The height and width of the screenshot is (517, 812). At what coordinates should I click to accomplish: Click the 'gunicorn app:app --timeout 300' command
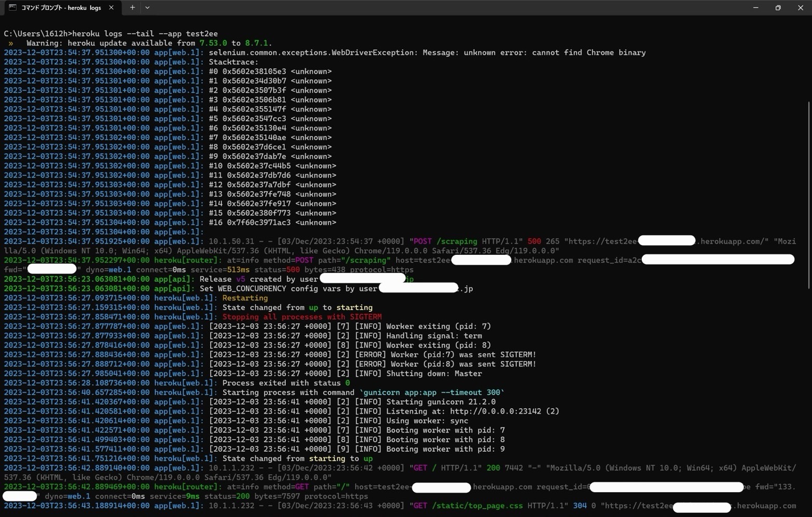pyautogui.click(x=432, y=393)
